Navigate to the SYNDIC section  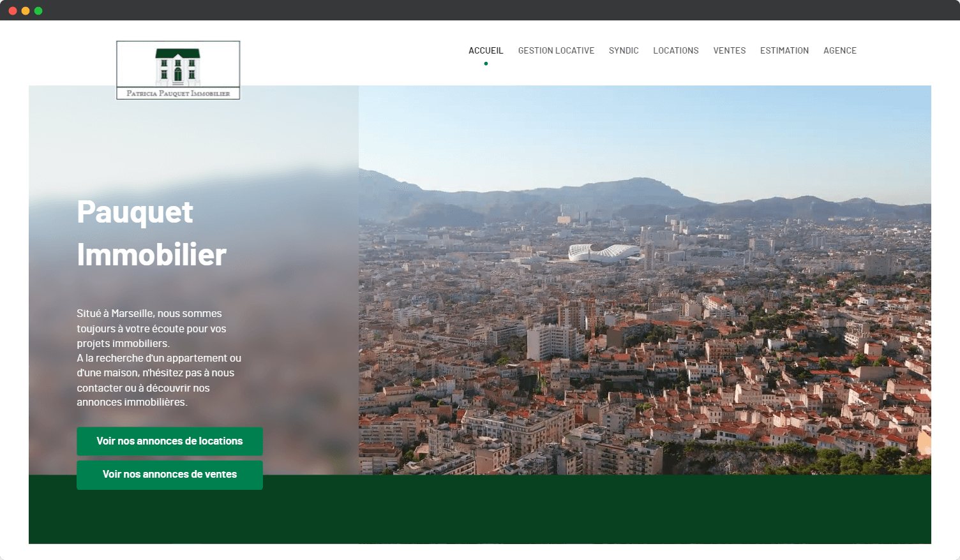coord(624,50)
